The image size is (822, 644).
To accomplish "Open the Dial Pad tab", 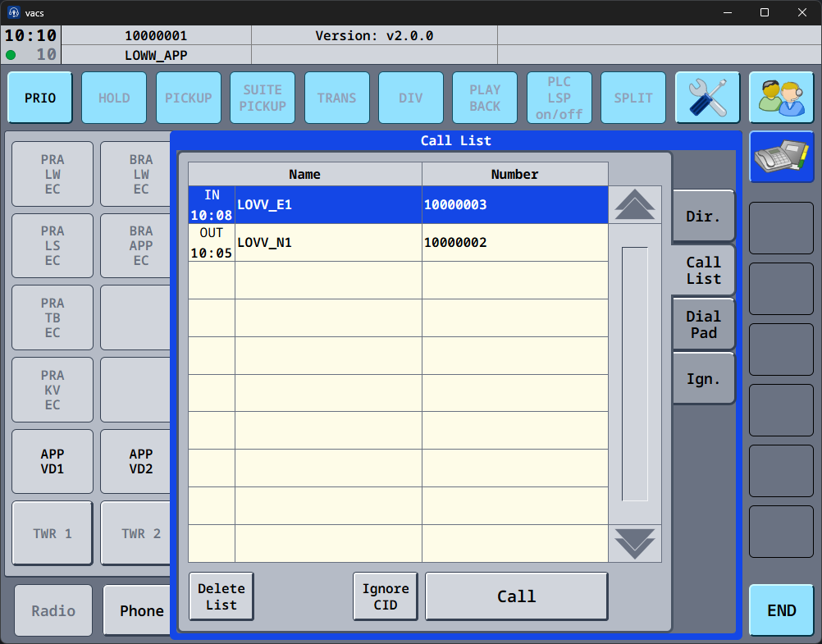I will click(x=703, y=325).
